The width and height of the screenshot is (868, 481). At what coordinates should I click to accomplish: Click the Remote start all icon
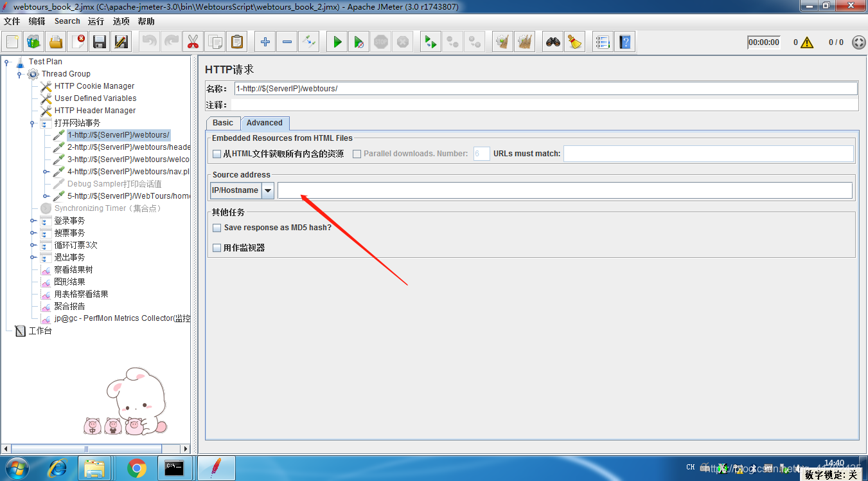430,42
